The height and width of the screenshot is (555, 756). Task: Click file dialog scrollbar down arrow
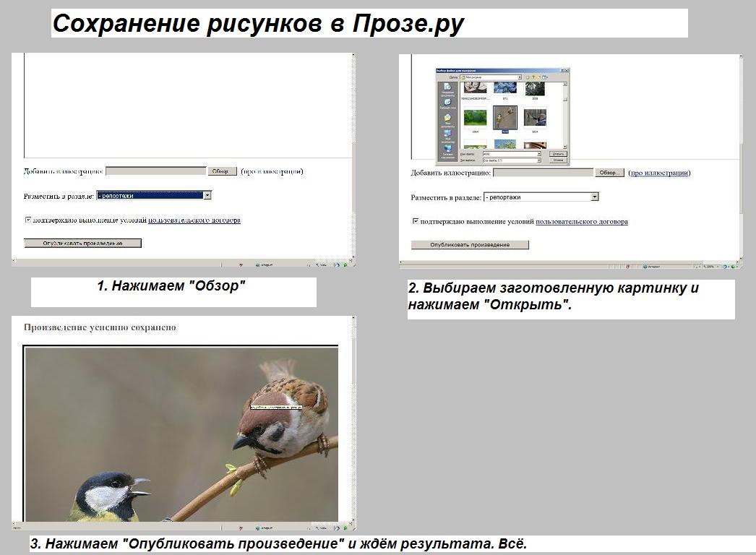tap(565, 147)
